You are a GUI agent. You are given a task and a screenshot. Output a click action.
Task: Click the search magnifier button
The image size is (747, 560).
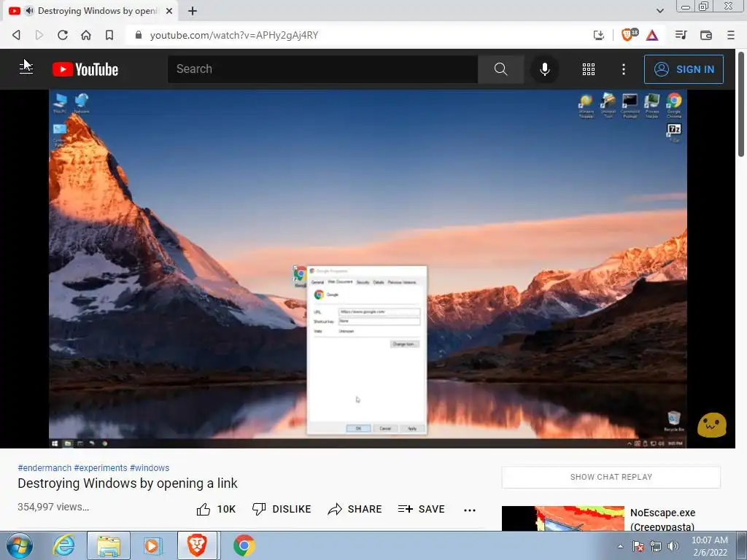point(500,69)
